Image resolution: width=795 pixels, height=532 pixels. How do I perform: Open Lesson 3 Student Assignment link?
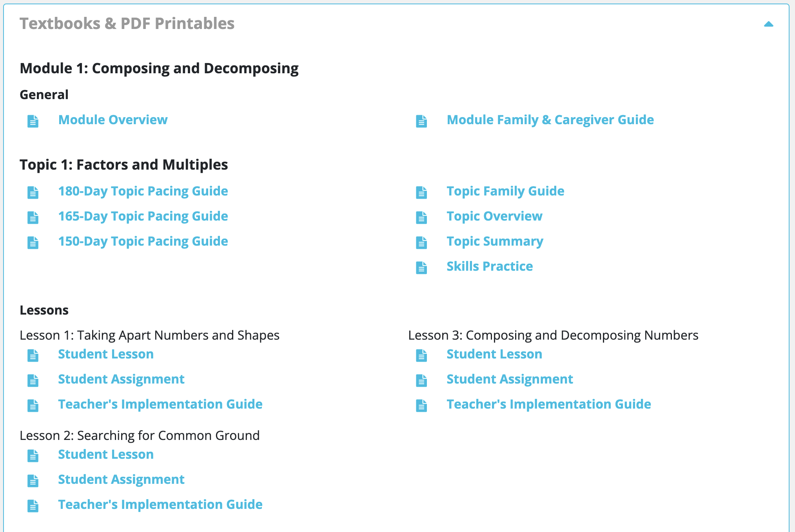point(510,379)
